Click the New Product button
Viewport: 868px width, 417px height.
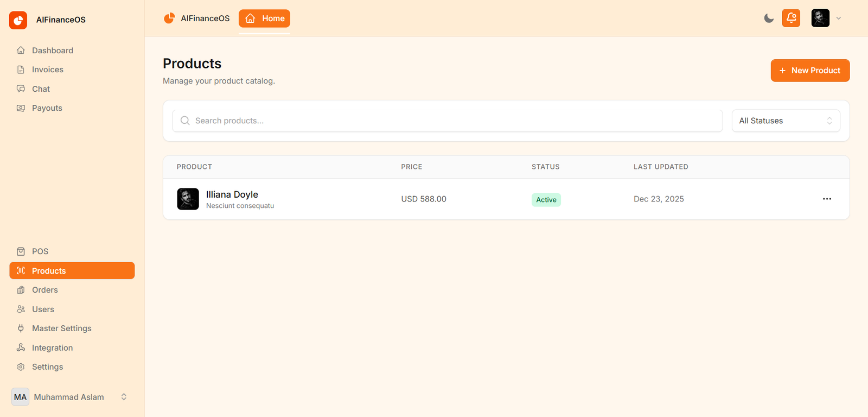pos(810,71)
